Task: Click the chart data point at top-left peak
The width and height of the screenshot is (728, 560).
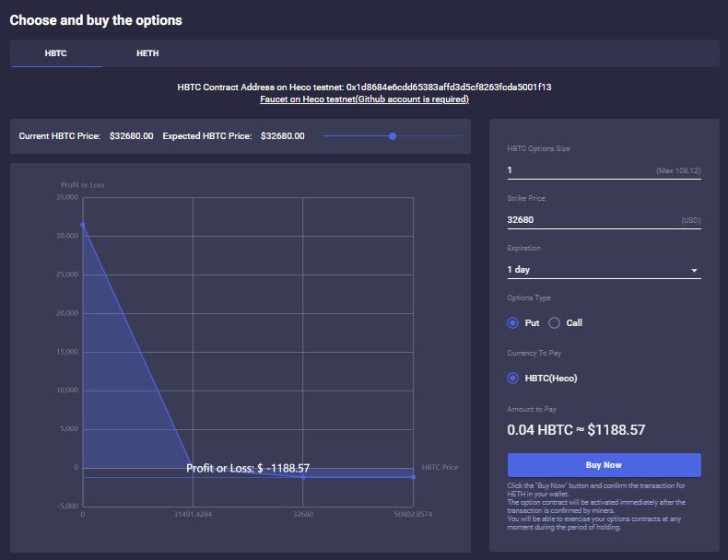Action: (x=83, y=225)
